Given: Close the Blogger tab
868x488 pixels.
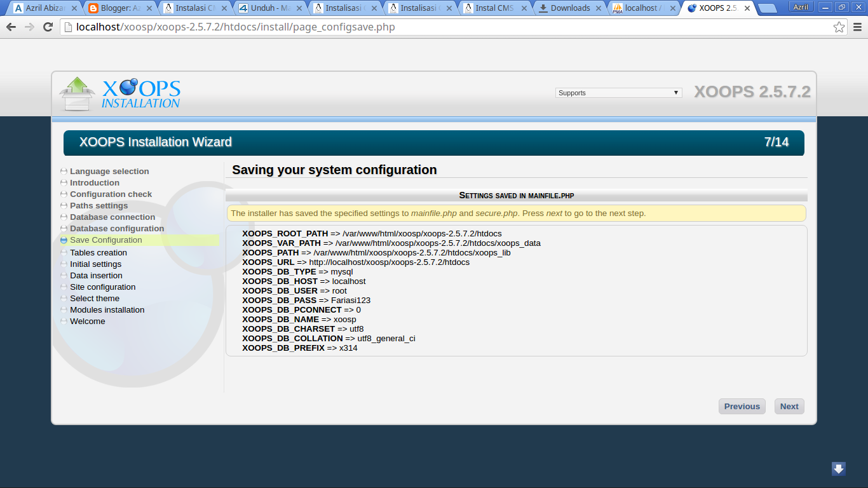Looking at the screenshot, I should (149, 8).
